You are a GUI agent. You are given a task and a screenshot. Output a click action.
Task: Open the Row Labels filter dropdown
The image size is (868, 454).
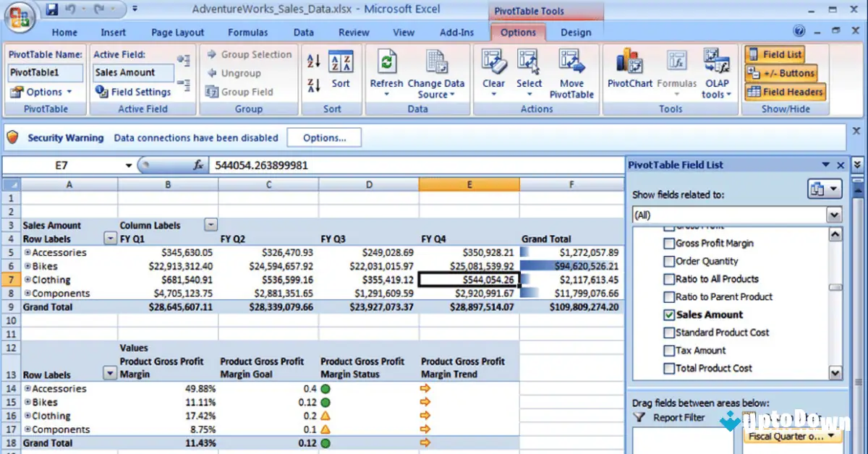[109, 239]
